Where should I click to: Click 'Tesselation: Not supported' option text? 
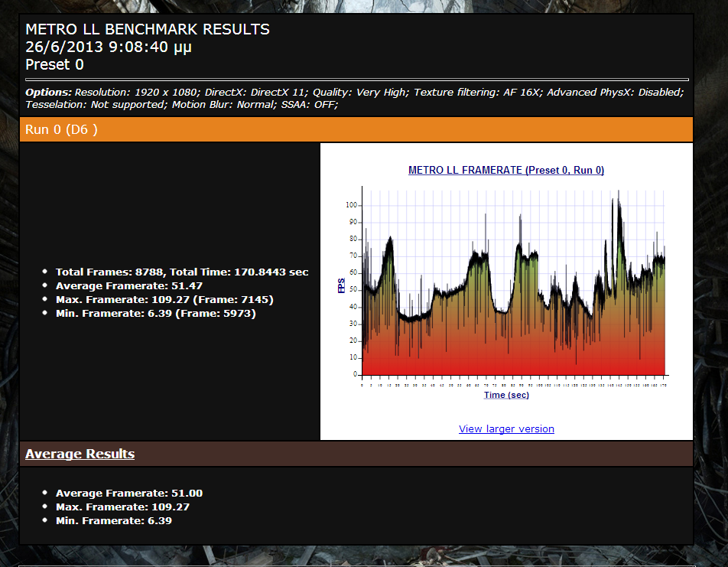[x=96, y=105]
